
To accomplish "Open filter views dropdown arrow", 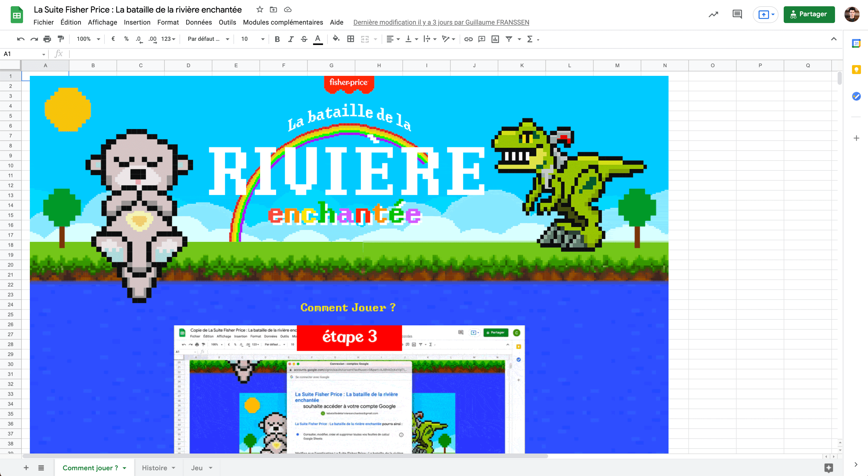I will coord(519,39).
